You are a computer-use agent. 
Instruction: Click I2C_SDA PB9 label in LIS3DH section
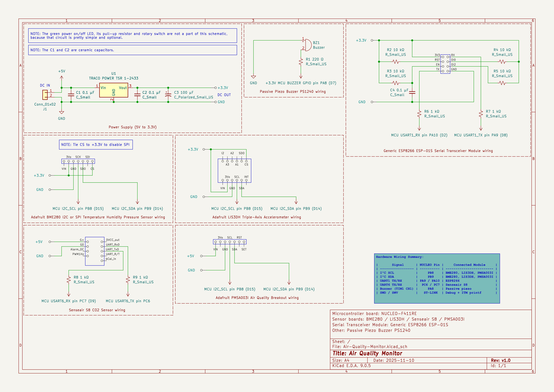click(296, 209)
